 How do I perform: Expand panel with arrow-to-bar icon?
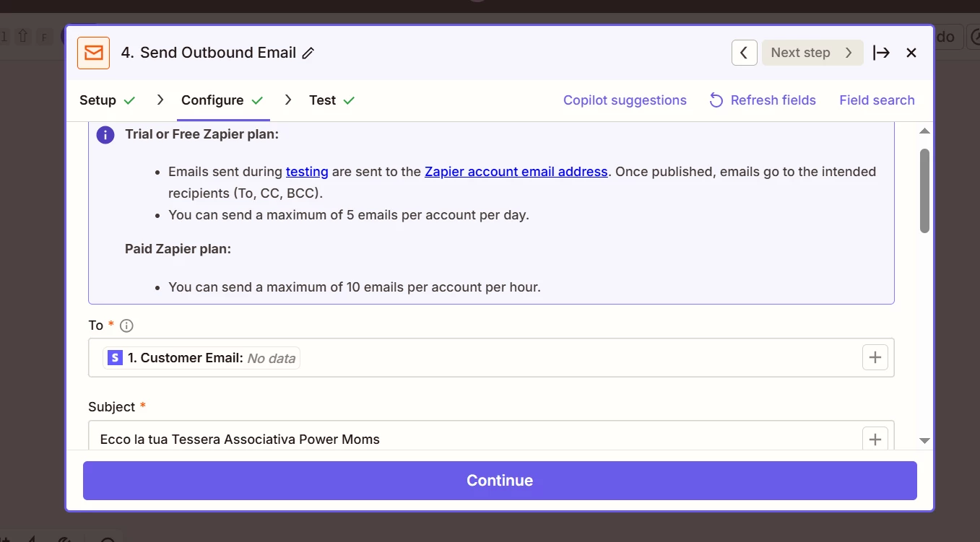(881, 53)
